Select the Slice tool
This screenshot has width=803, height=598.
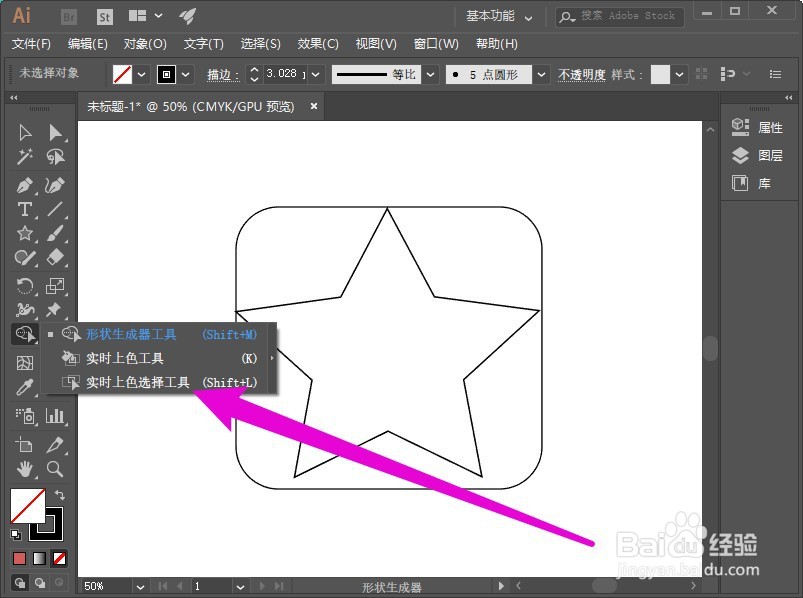tap(55, 444)
